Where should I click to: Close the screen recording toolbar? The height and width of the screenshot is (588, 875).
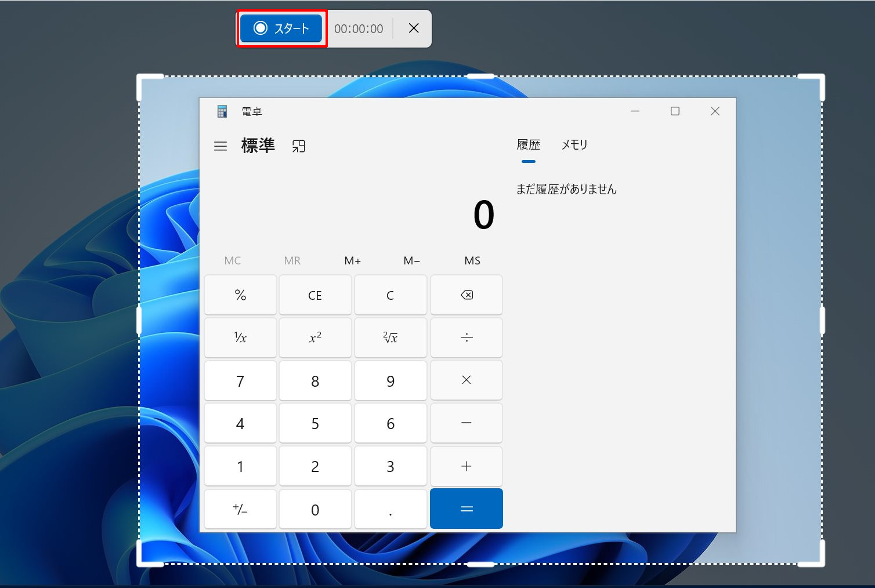(x=414, y=28)
